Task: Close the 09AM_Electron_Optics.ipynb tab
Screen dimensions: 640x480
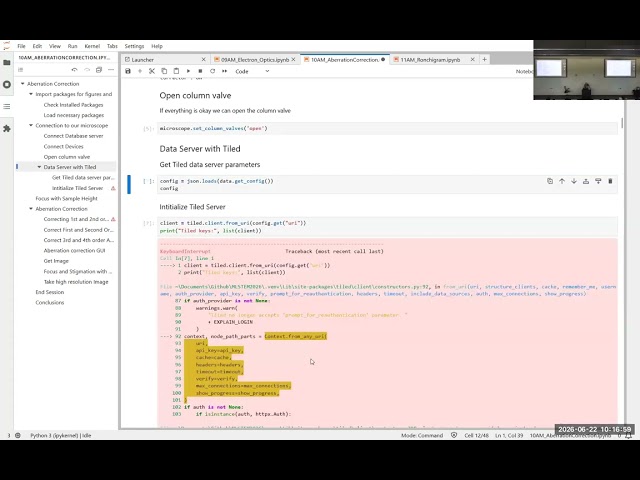Action: pyautogui.click(x=293, y=60)
